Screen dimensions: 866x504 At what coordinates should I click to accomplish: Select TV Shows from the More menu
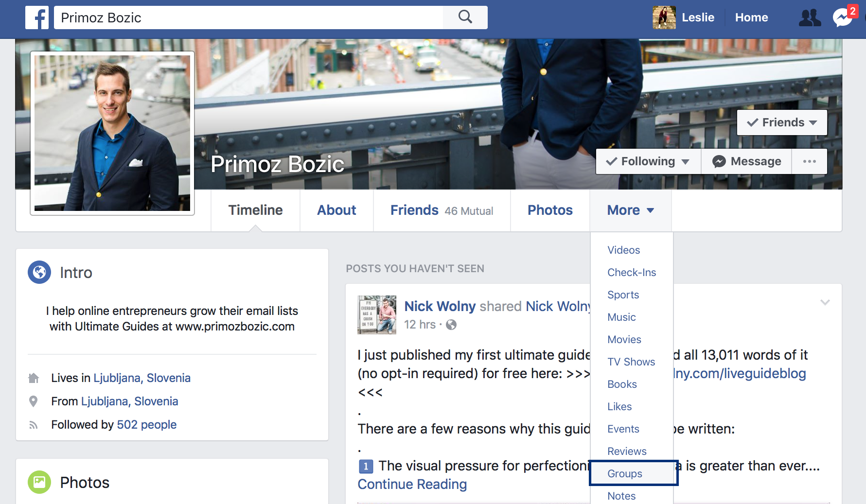631,362
